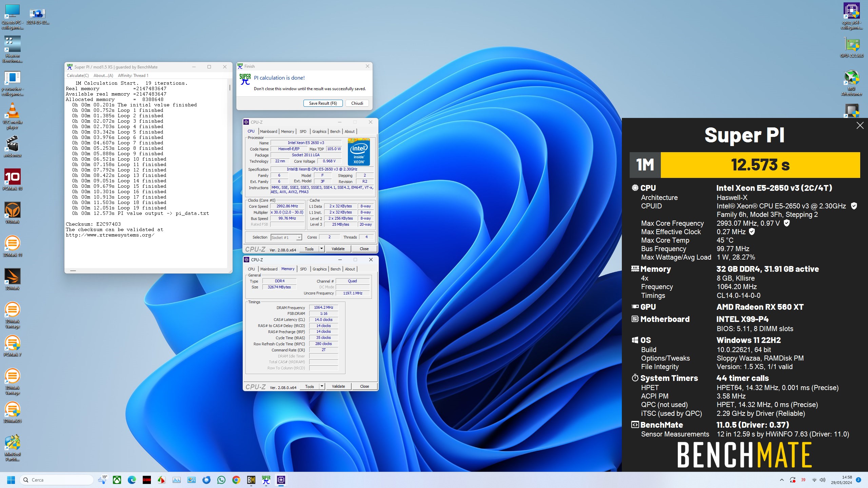
Task: Click Close button in lower CPU-Z window
Action: click(364, 386)
